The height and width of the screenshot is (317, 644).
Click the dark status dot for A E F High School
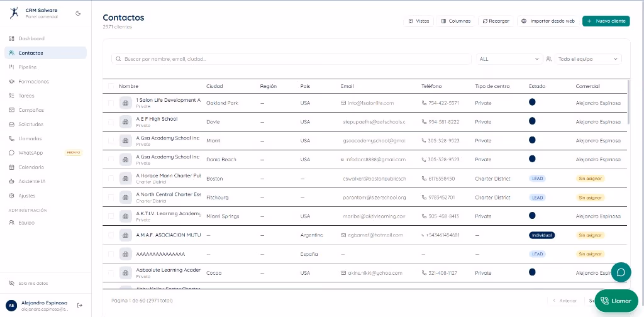pos(532,121)
